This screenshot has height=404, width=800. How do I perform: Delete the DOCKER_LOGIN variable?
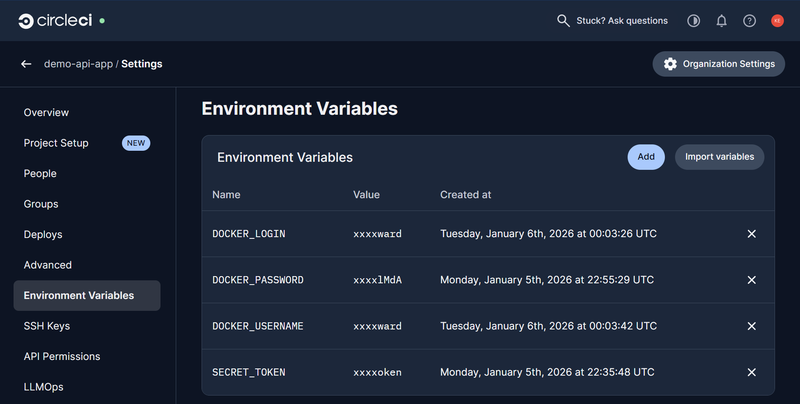click(752, 234)
